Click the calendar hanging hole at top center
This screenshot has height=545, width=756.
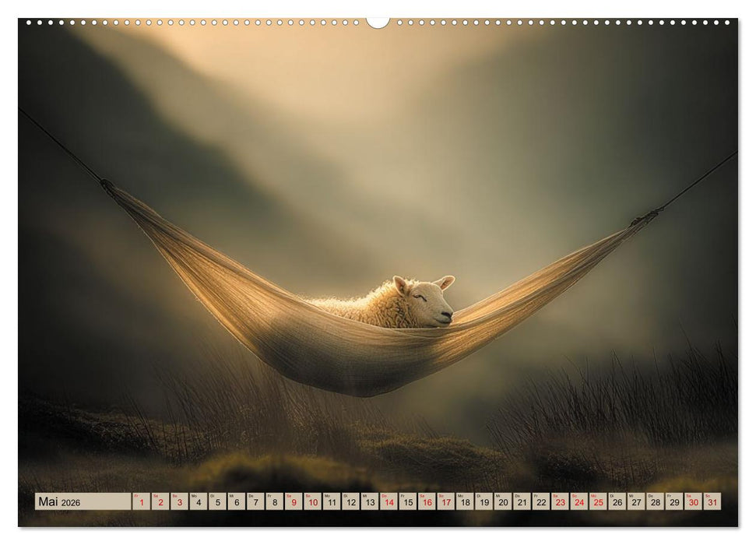click(378, 22)
